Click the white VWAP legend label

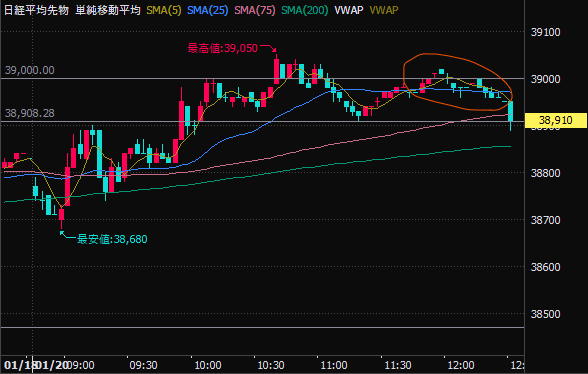(349, 10)
